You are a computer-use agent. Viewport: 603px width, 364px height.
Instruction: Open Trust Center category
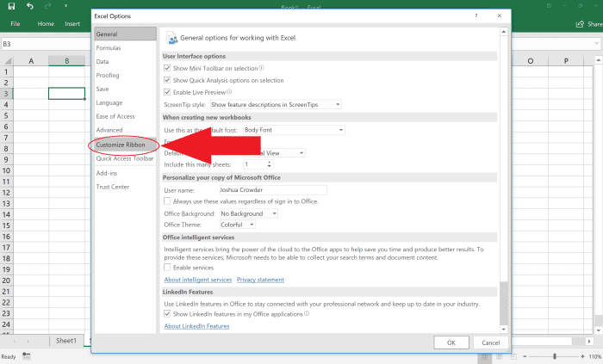pyautogui.click(x=126, y=187)
